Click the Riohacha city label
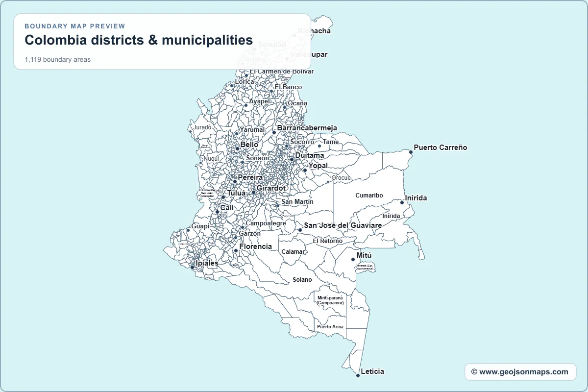 coord(314,31)
